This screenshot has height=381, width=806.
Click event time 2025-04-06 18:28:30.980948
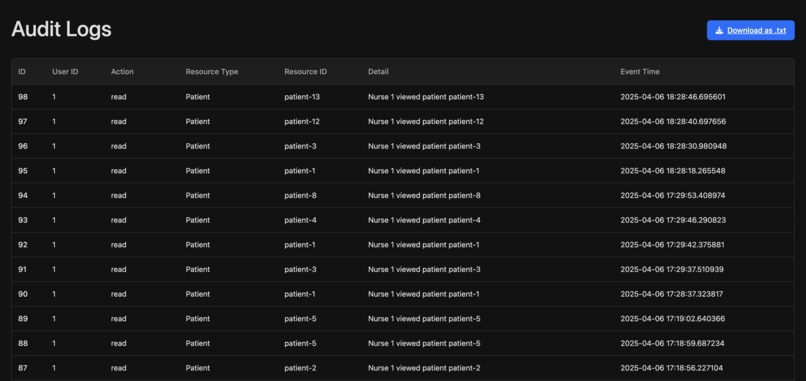(673, 146)
